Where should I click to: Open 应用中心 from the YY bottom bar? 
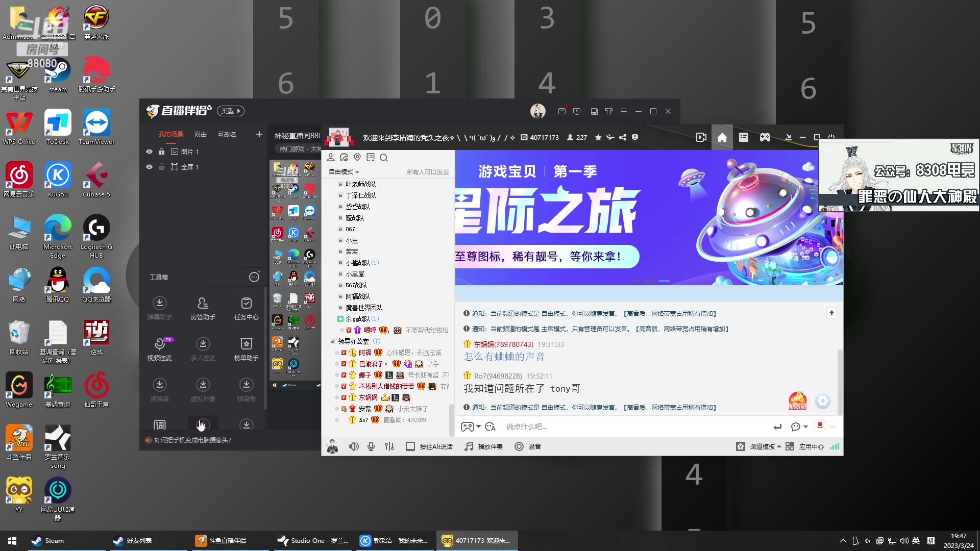click(811, 446)
